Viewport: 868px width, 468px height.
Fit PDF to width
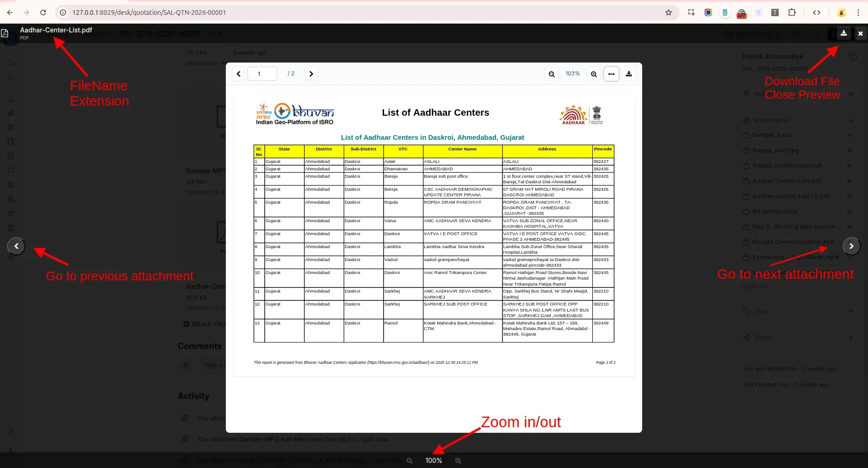(x=611, y=74)
